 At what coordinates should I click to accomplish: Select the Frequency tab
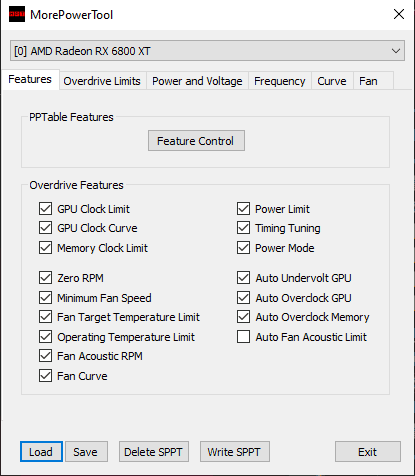point(280,81)
